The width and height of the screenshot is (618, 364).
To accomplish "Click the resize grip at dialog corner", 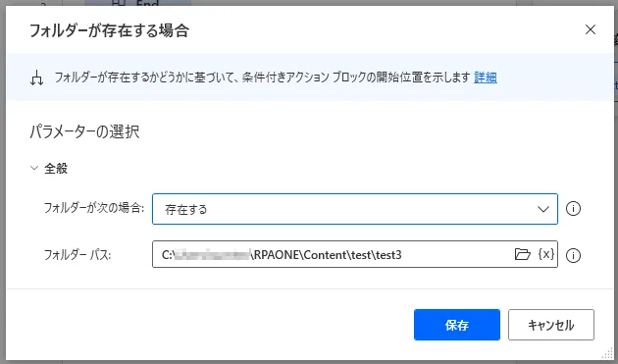I will pyautogui.click(x=608, y=354).
